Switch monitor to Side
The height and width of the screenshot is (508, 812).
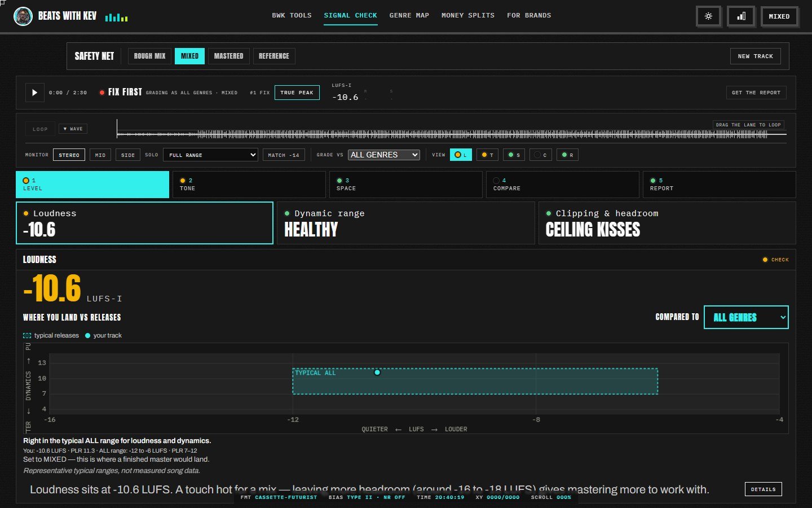tap(128, 155)
